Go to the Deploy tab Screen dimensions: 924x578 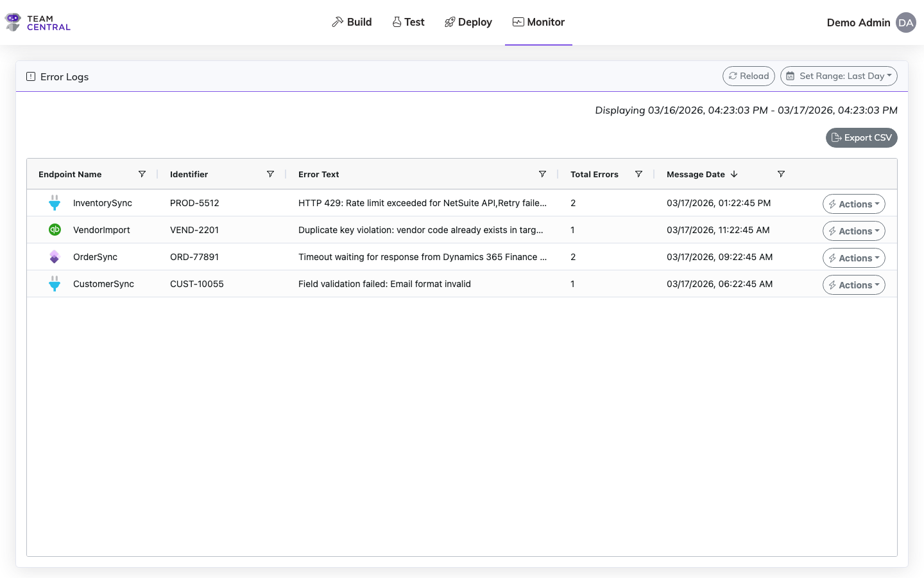(x=468, y=22)
